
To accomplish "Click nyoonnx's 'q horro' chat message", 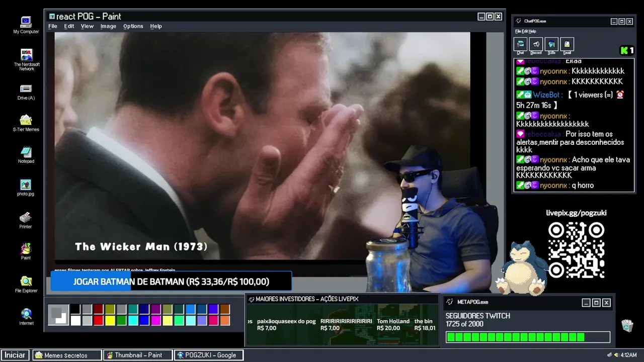I will pyautogui.click(x=555, y=186).
